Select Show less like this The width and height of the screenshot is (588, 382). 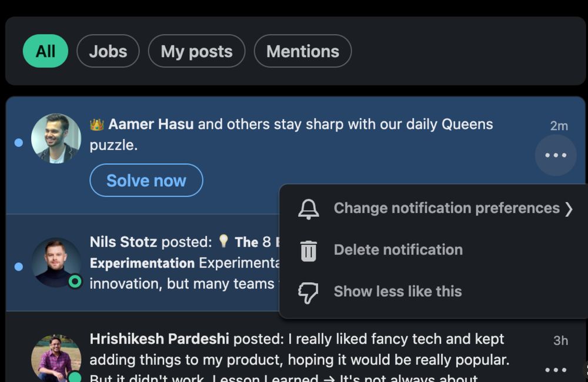pos(397,291)
